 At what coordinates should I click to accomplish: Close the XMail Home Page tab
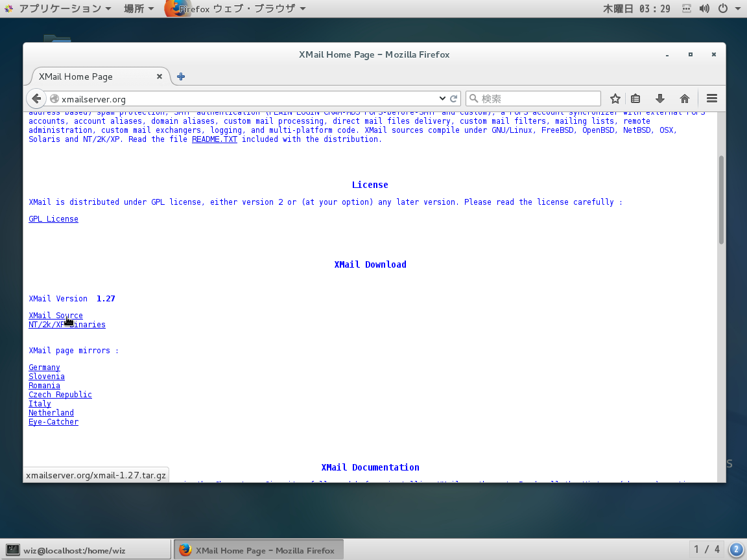(x=160, y=76)
